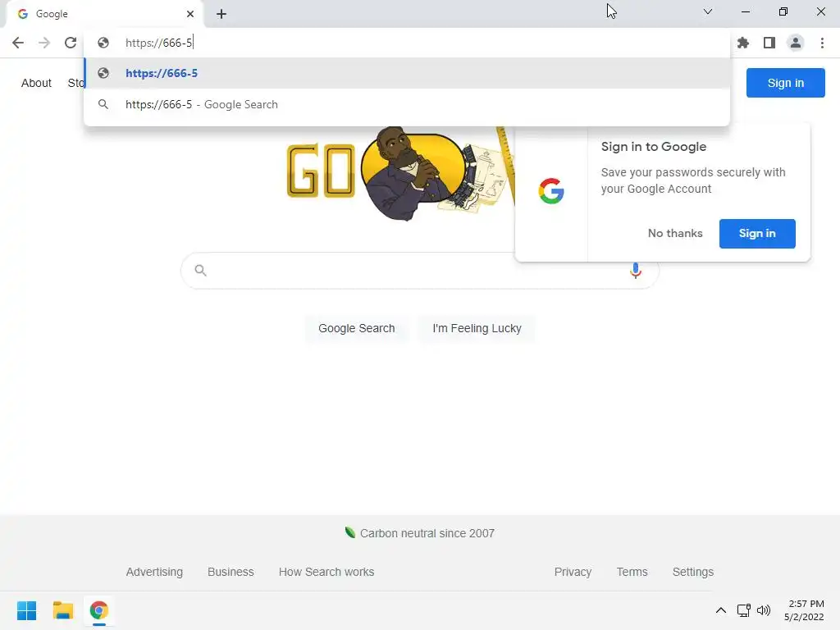Open the About link
Image resolution: width=840 pixels, height=630 pixels.
36,83
